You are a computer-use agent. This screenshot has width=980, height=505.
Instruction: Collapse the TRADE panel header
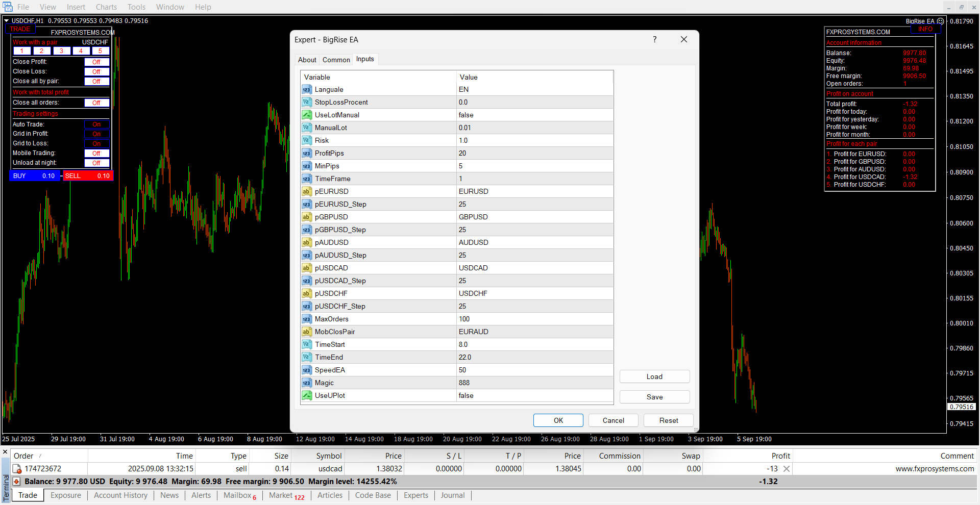pos(20,29)
